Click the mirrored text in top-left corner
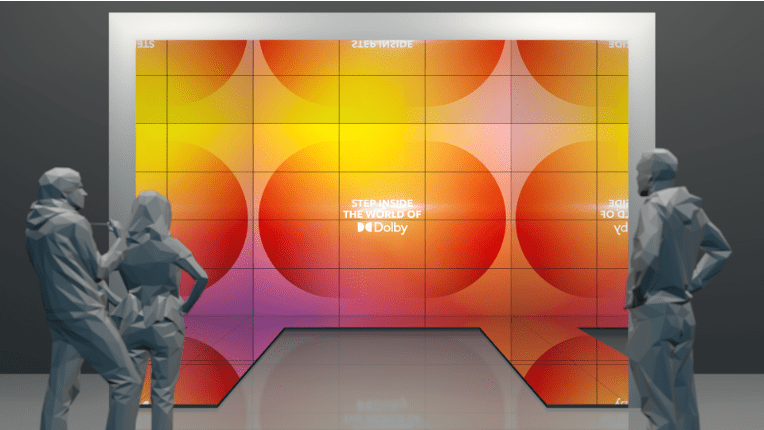The width and height of the screenshot is (764, 430). [x=146, y=45]
